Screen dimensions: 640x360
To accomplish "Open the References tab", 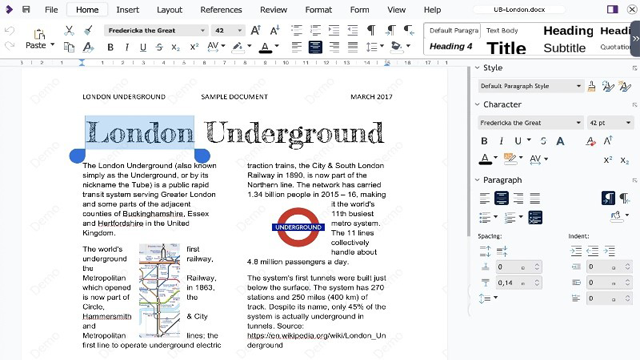I will click(221, 10).
